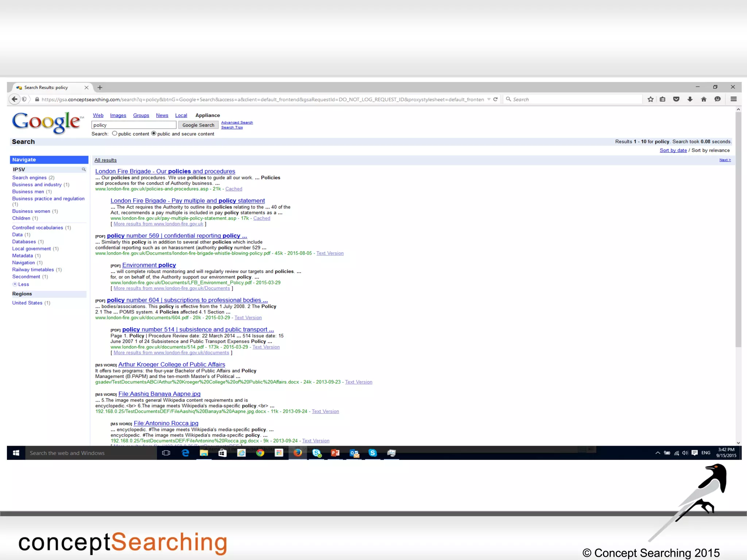Show hidden system tray icons chevron
The height and width of the screenshot is (560, 747).
658,453
